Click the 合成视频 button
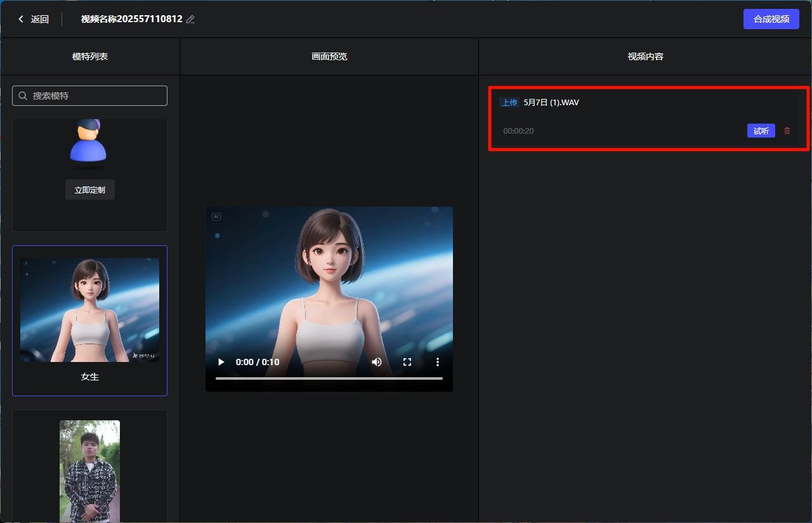This screenshot has width=812, height=523. point(771,19)
